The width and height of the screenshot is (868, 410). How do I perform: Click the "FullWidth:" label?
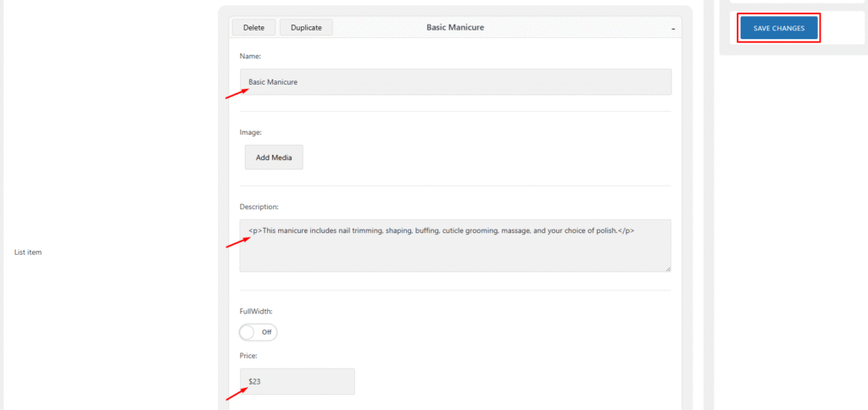256,311
